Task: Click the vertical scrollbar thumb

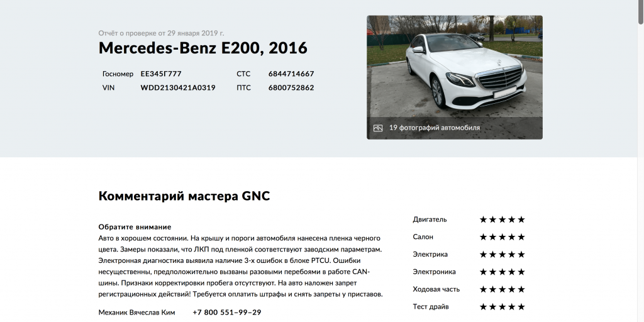Action: (x=640, y=12)
